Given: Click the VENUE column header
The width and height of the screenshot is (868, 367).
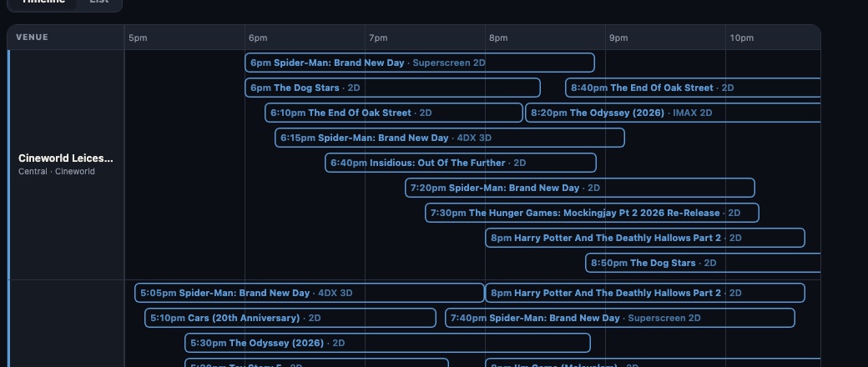Looking at the screenshot, I should click(x=32, y=37).
